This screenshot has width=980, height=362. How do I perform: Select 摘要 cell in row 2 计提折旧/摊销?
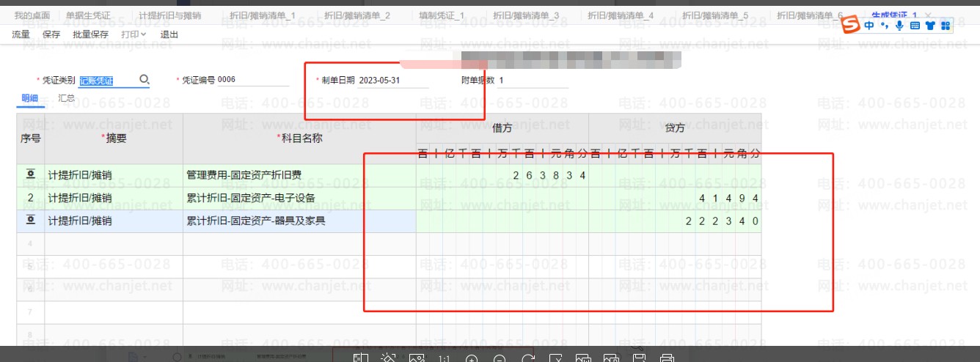click(x=114, y=198)
